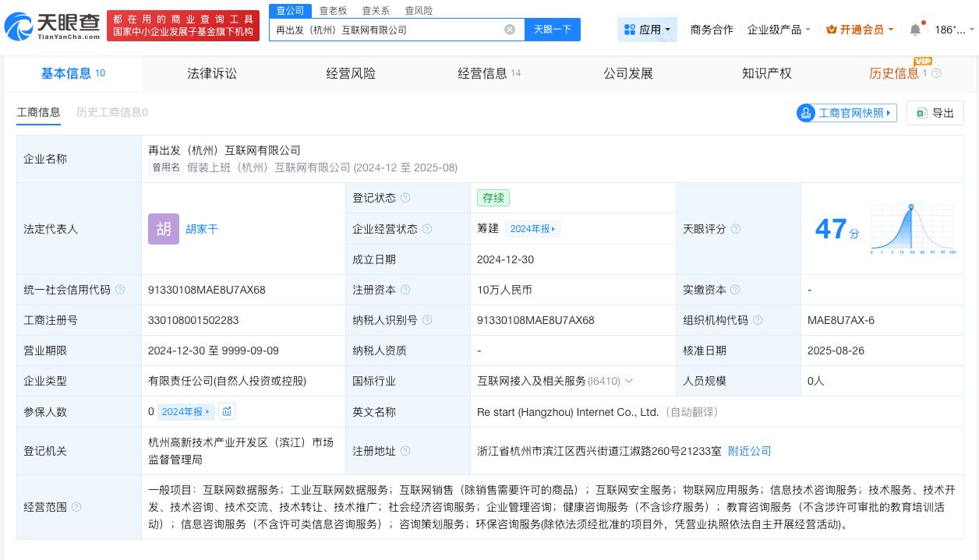Switch to the 法律诉讼 tab
Image resolution: width=979 pixels, height=560 pixels.
(211, 73)
